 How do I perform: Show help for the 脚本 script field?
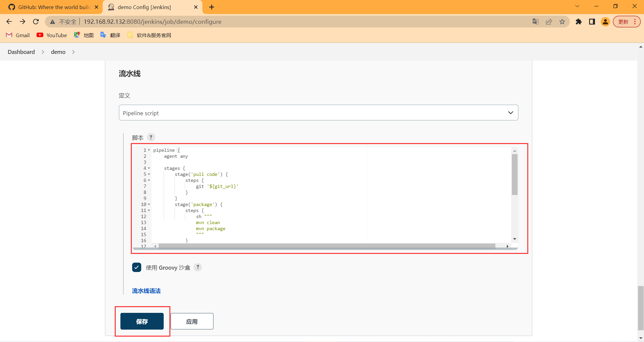coord(151,137)
